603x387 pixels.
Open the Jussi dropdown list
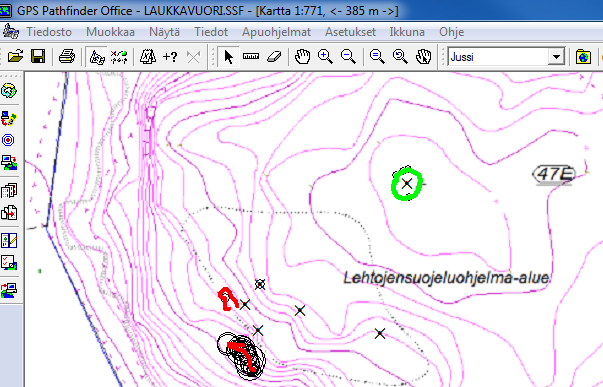(x=556, y=57)
